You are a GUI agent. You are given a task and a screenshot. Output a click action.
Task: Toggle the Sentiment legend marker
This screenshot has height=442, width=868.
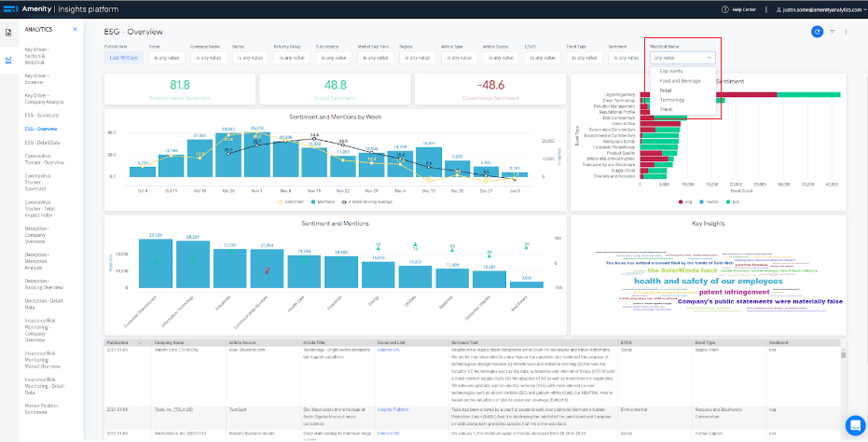pos(281,201)
